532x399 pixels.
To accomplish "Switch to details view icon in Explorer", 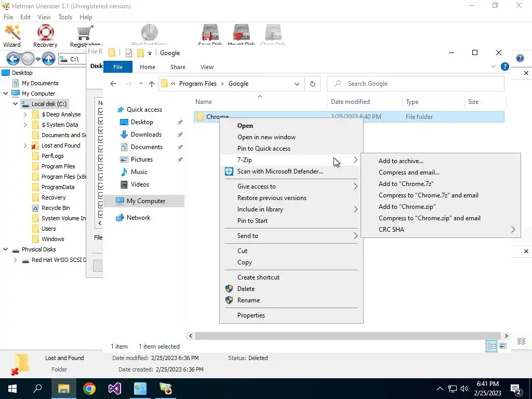I will 491,346.
